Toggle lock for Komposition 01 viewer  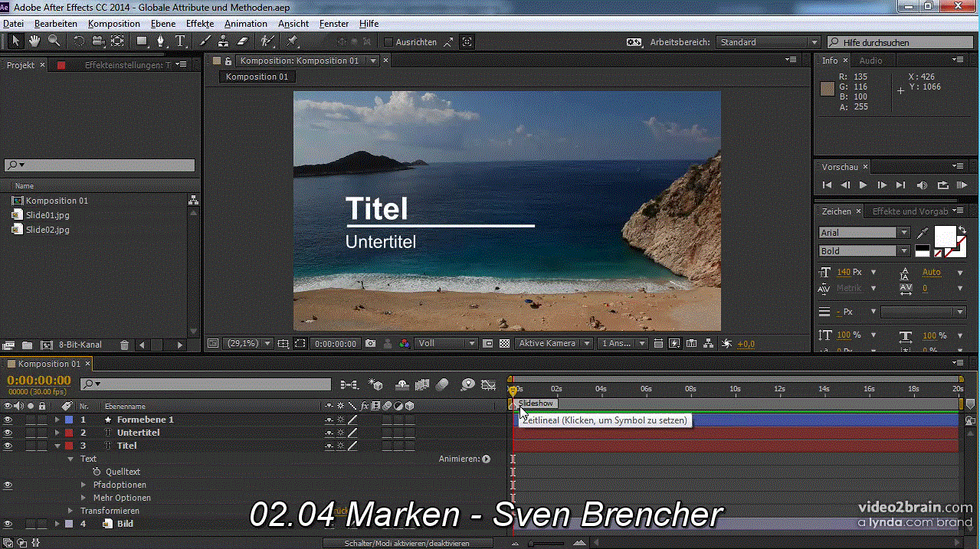tap(228, 60)
